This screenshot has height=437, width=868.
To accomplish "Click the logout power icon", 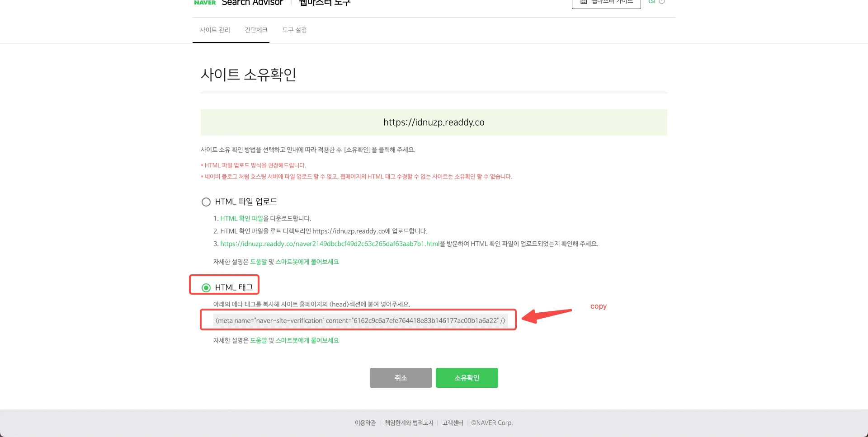I will pyautogui.click(x=662, y=2).
